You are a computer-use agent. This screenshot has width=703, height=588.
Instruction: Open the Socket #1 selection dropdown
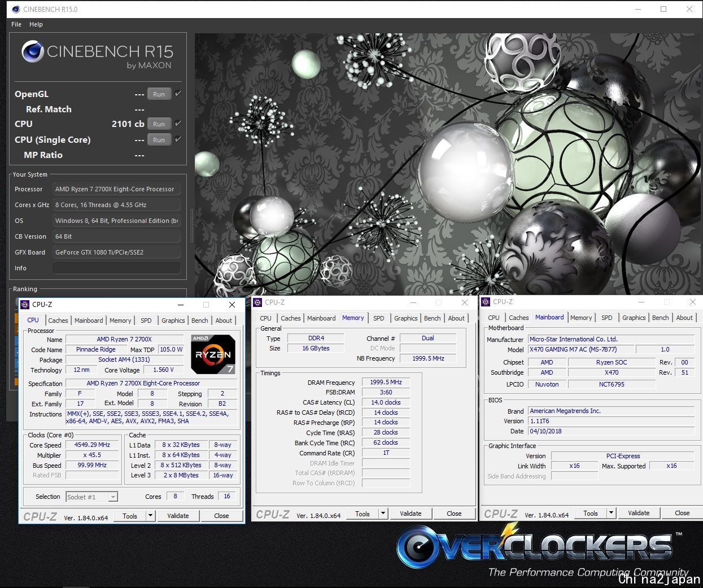coord(92,497)
